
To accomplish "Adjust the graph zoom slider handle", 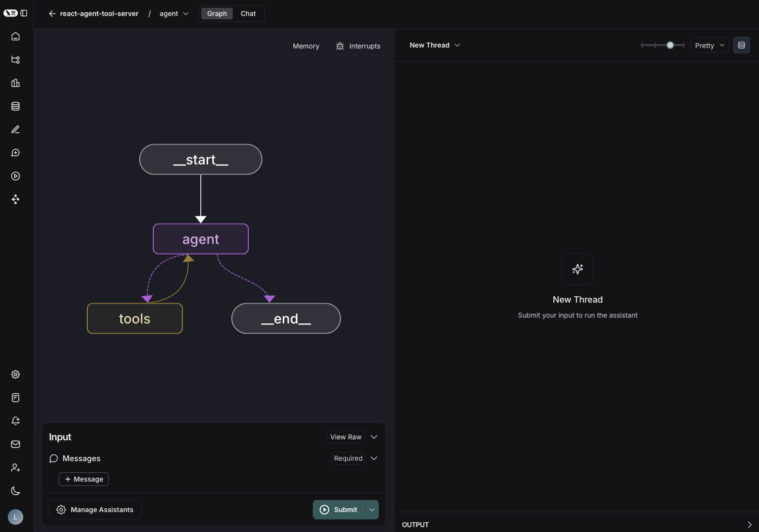I will coord(670,45).
